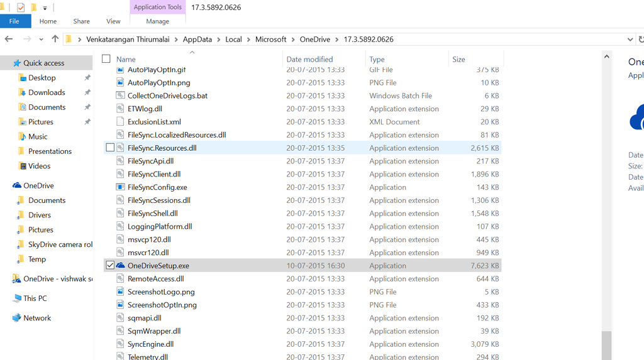644x360 pixels.
Task: Click the Music folder icon in sidebar
Action: coord(22,137)
